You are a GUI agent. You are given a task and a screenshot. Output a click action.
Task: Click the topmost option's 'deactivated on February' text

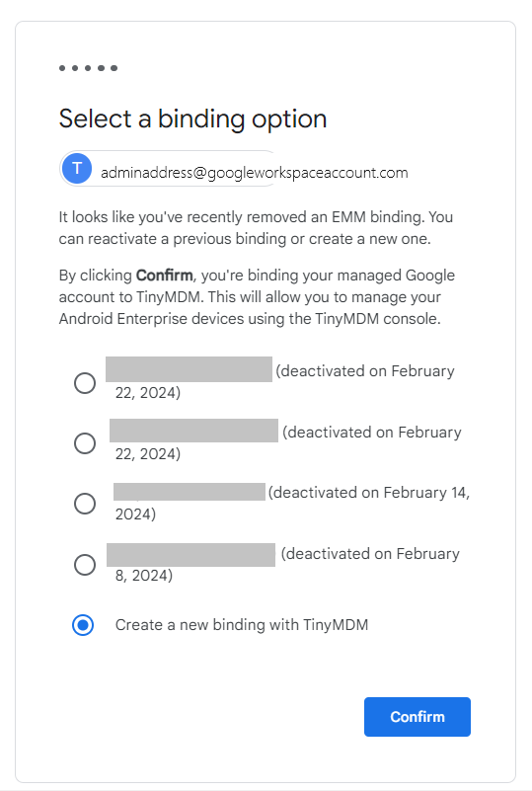pos(365,371)
